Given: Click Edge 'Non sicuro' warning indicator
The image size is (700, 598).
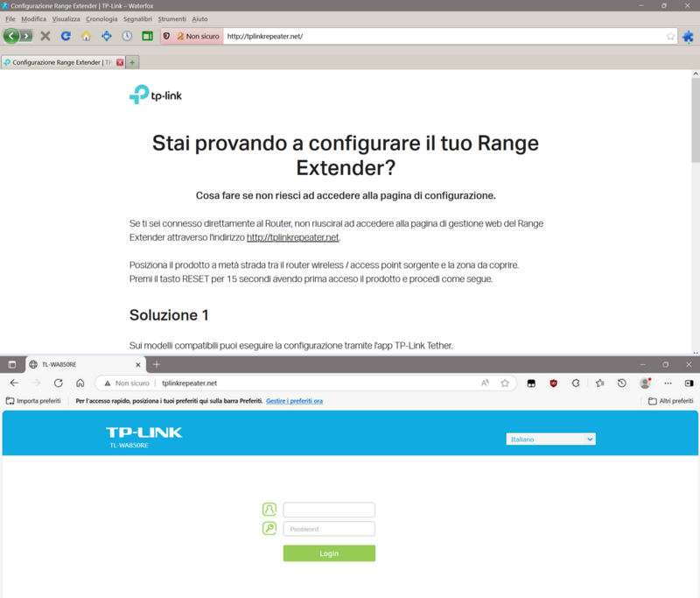Looking at the screenshot, I should pyautogui.click(x=127, y=383).
